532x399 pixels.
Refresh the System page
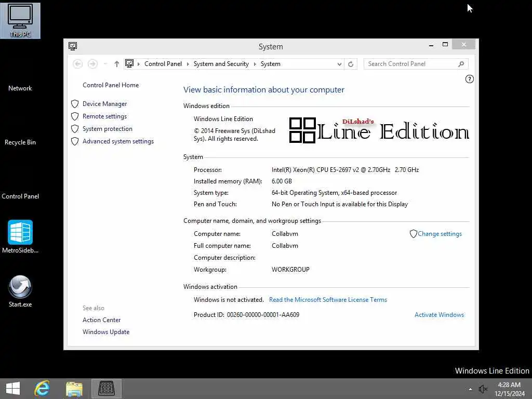coord(351,64)
